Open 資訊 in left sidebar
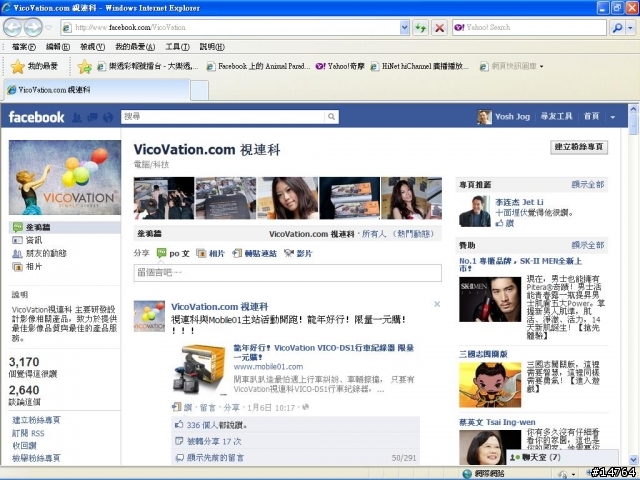640x480 pixels. [x=34, y=240]
